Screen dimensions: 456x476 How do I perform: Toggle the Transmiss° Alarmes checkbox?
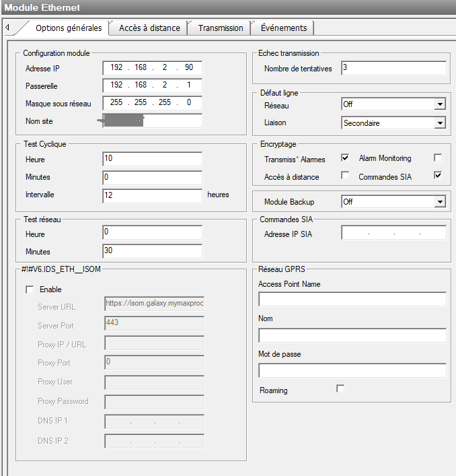[x=345, y=158]
